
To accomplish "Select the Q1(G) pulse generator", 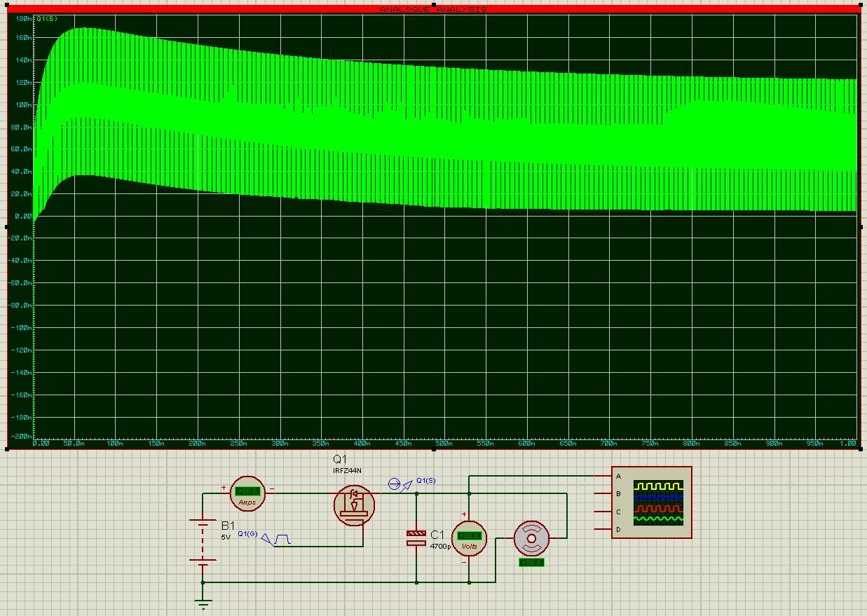I will [282, 539].
